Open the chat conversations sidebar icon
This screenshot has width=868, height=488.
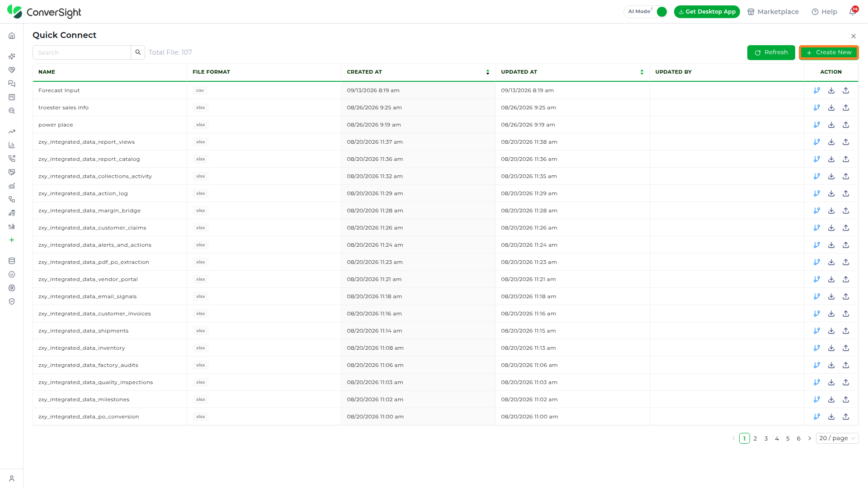12,84
